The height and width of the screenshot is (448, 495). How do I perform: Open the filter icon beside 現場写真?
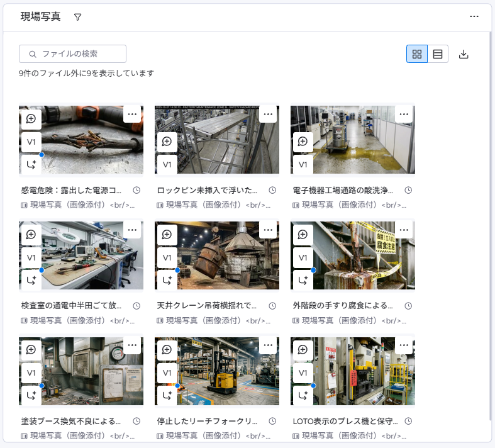coord(78,18)
